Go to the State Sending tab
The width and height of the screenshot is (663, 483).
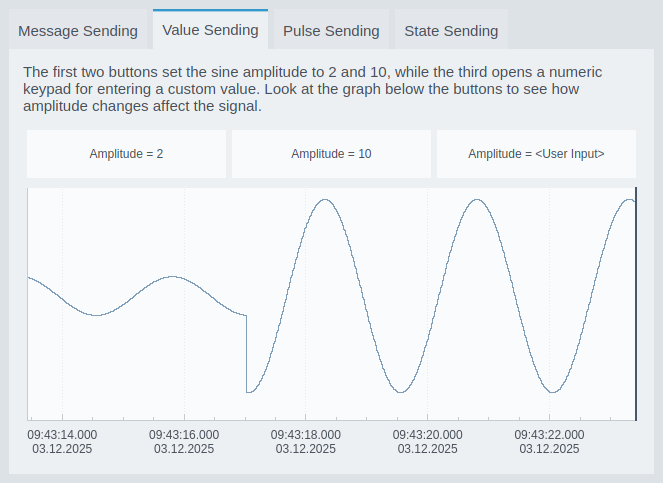(451, 30)
